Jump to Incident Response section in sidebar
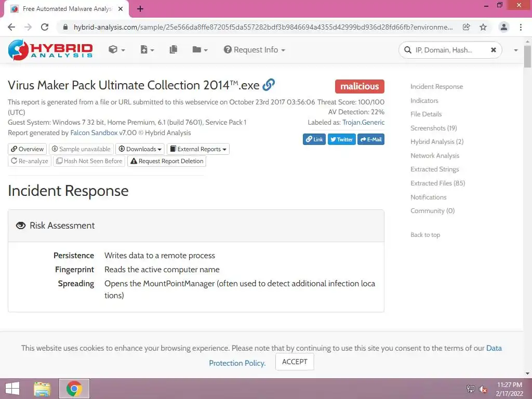532x399 pixels. (x=436, y=87)
